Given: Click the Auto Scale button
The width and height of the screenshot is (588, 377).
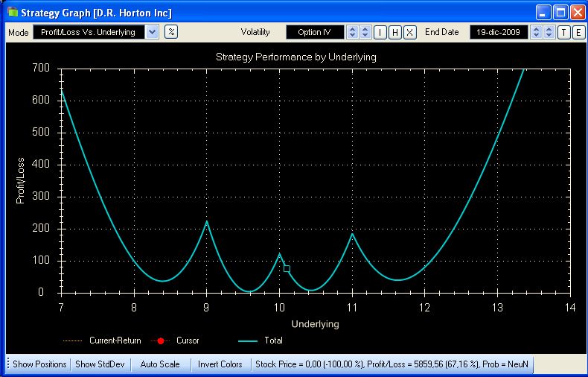Looking at the screenshot, I should tap(160, 364).
